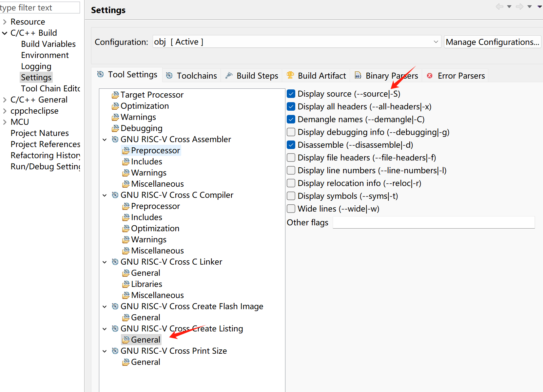Enable Wide lines checkbox
Viewport: 543px width, 392px height.
tap(291, 209)
